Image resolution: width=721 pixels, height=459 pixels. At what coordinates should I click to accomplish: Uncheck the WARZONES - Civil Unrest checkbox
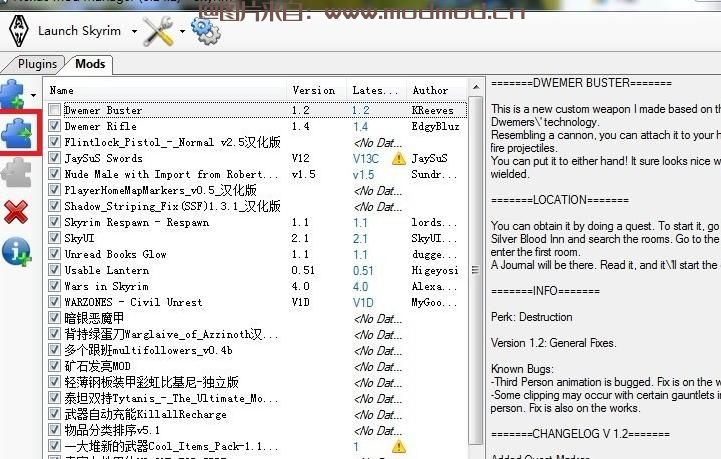coord(54,302)
